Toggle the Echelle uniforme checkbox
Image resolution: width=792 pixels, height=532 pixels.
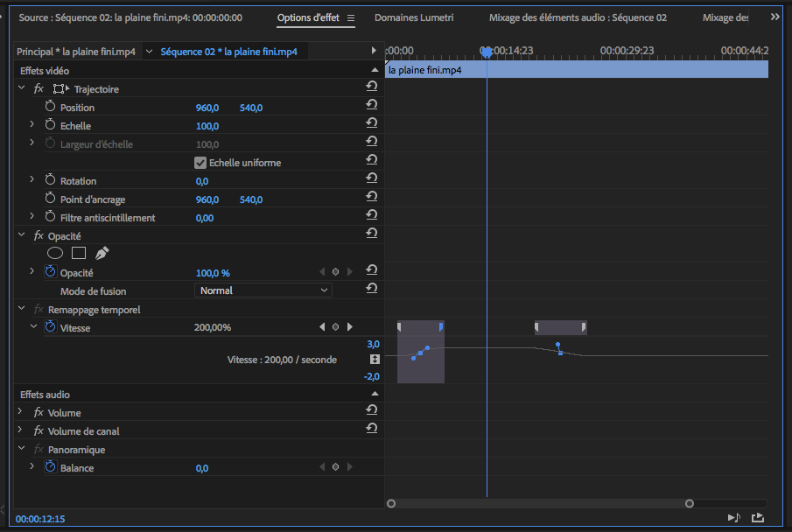click(x=200, y=163)
